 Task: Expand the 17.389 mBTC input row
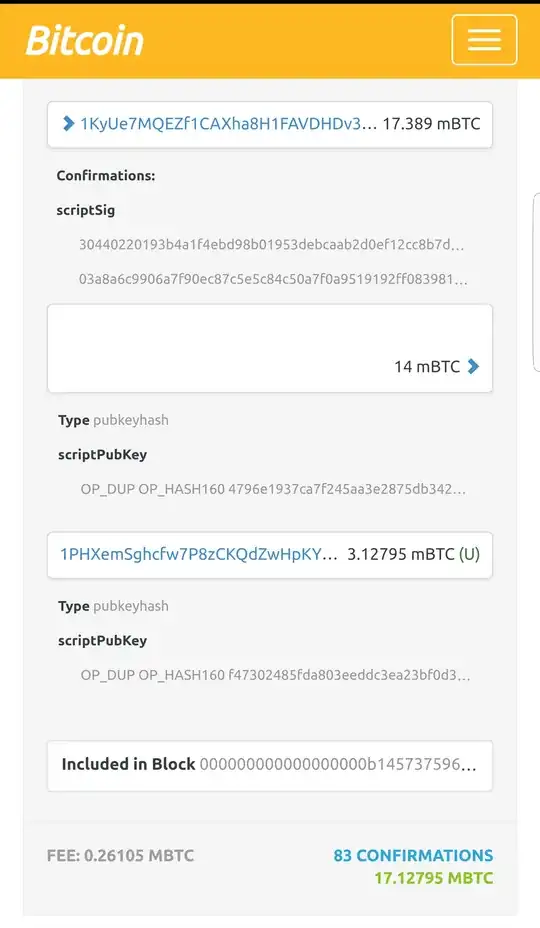pyautogui.click(x=270, y=124)
